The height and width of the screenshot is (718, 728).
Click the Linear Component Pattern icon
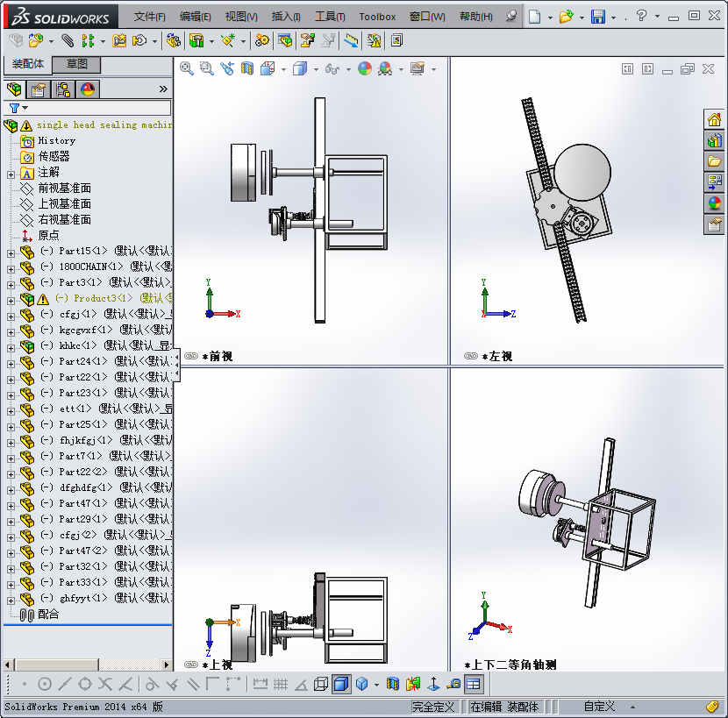(x=88, y=41)
